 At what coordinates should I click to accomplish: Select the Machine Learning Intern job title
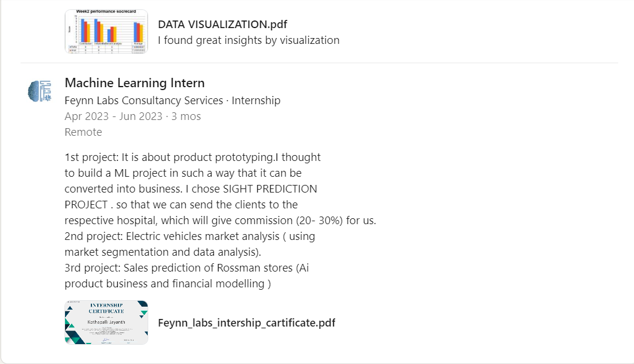(x=134, y=83)
